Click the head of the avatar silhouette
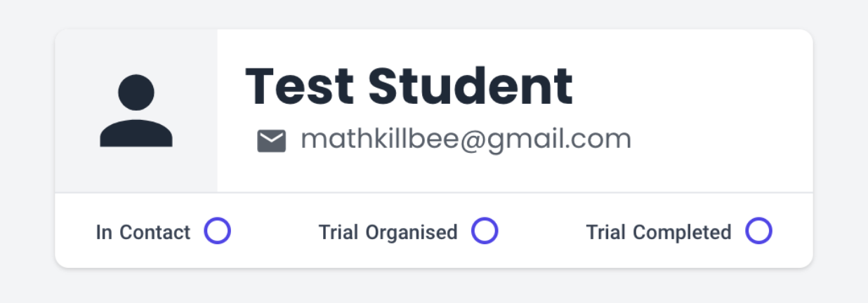 click(x=136, y=92)
